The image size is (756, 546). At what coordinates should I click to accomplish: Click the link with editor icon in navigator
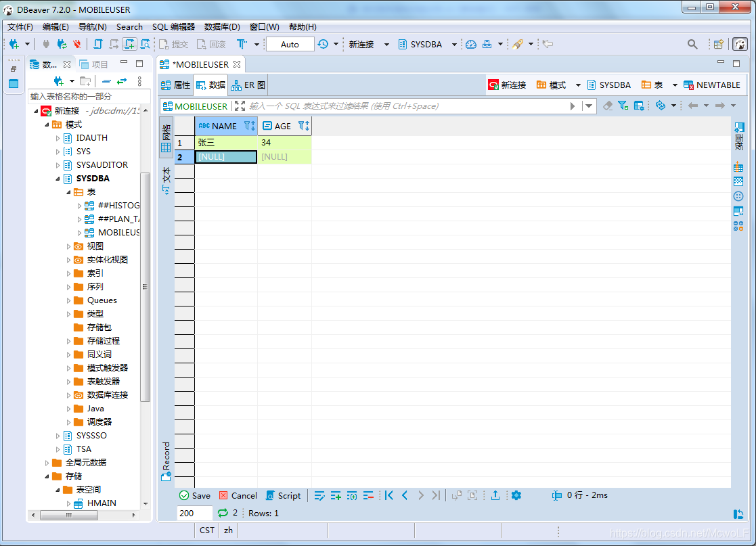click(122, 81)
